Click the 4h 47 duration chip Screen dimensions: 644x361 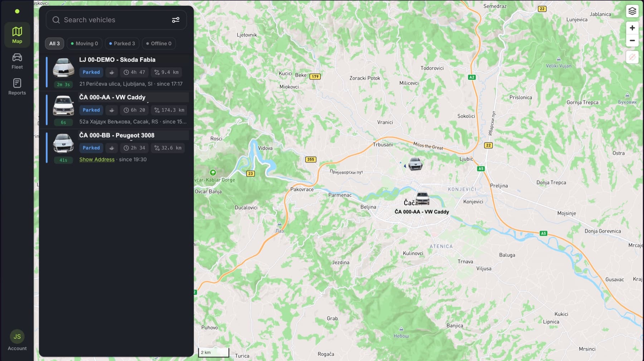135,72
